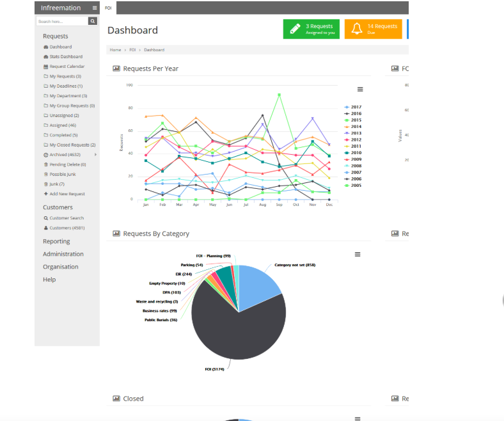504x421 pixels.
Task: Click the green '3 Requests Assigned to you' tile
Action: click(x=311, y=29)
